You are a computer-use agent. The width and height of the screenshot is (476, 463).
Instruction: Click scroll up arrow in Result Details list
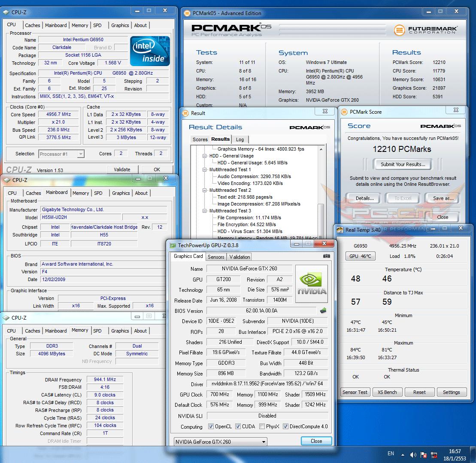(x=321, y=149)
